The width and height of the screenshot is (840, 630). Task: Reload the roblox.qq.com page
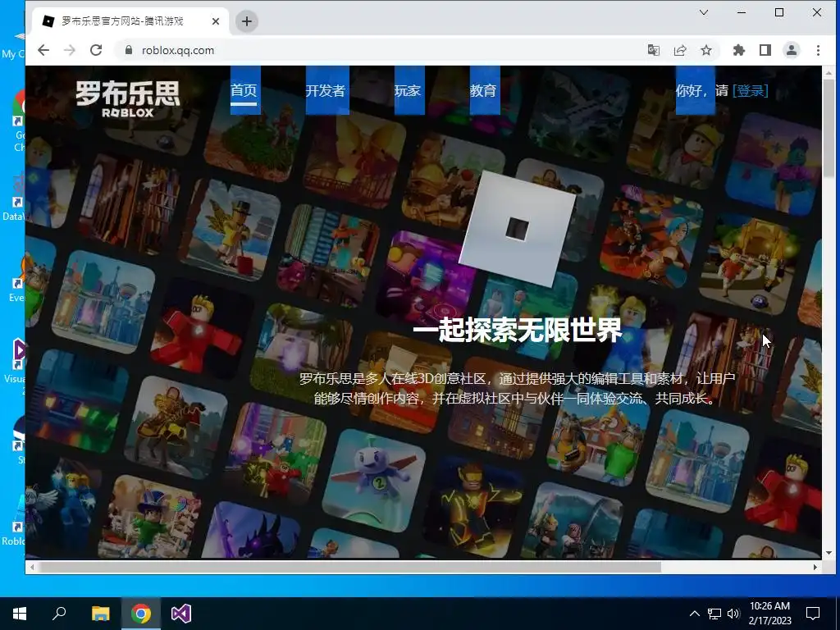click(96, 50)
